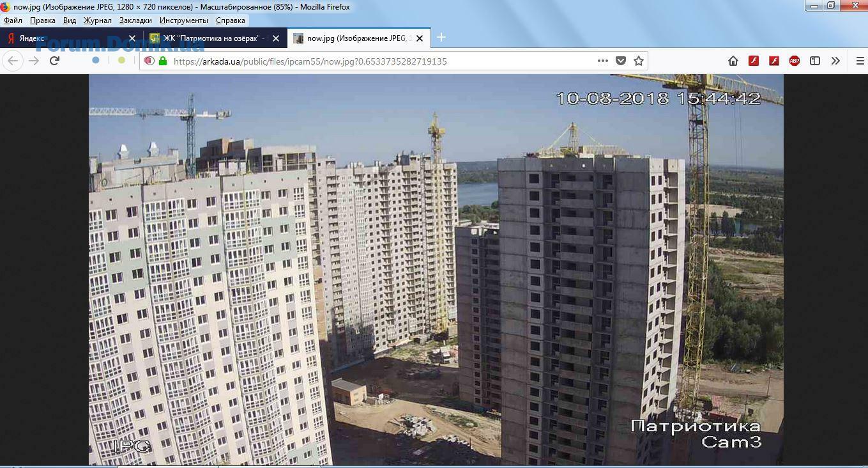This screenshot has height=468, width=868.
Task: Open page actions three-dots menu
Action: click(602, 61)
